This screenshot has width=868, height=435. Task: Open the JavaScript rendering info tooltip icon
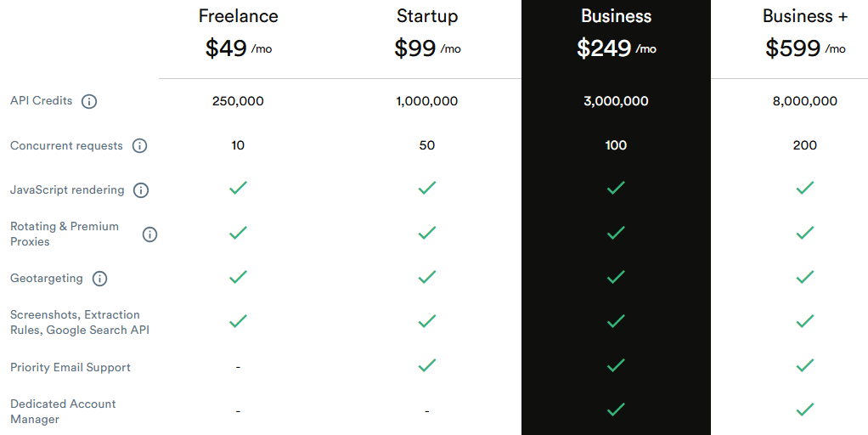click(x=141, y=190)
